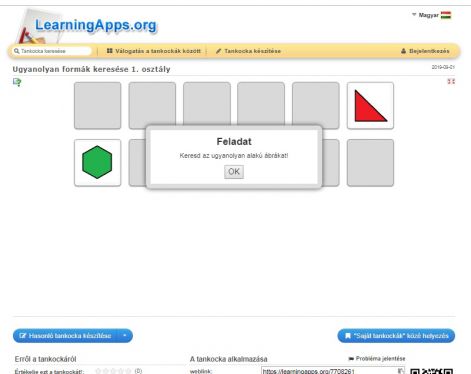Click Probléma jelentése link
The width and height of the screenshot is (471, 374).
(377, 359)
